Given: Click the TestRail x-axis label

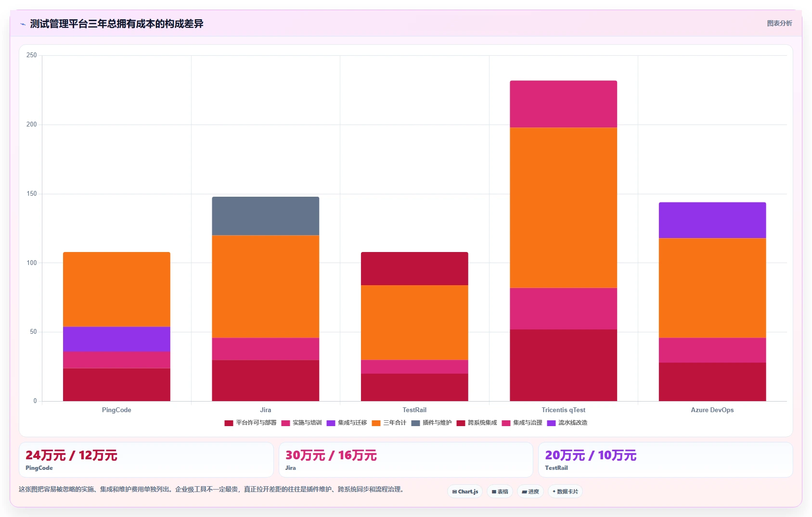Looking at the screenshot, I should coord(414,410).
